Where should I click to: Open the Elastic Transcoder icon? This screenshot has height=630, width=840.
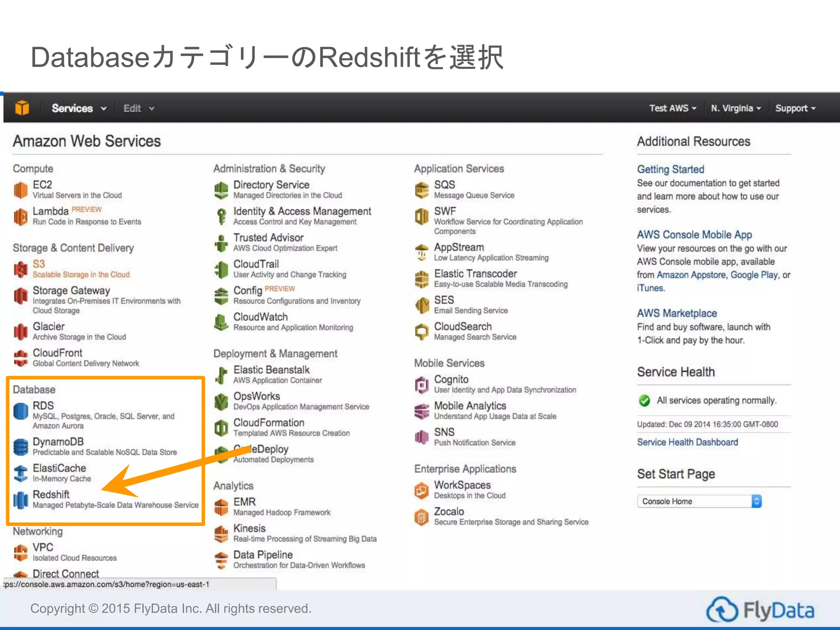coord(422,279)
